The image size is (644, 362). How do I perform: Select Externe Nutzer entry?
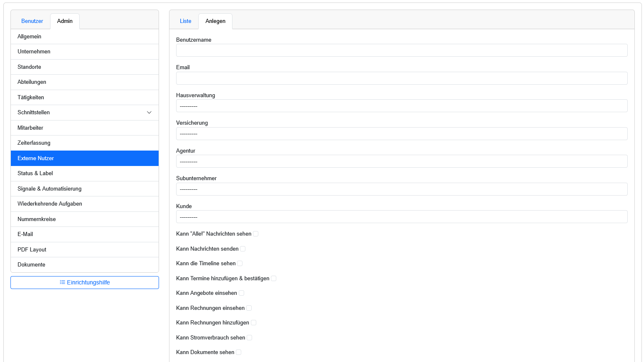[x=85, y=158]
